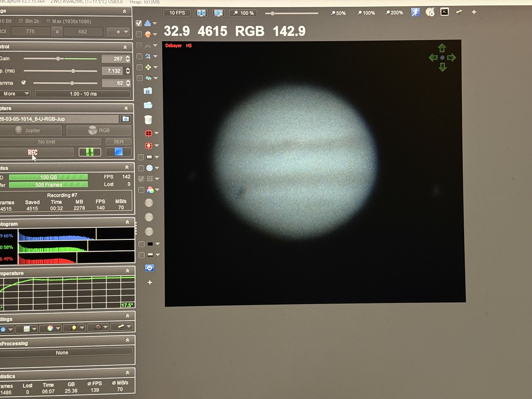Click the red filled ROI target icon
Screen dimensions: 532x399
tap(149, 145)
